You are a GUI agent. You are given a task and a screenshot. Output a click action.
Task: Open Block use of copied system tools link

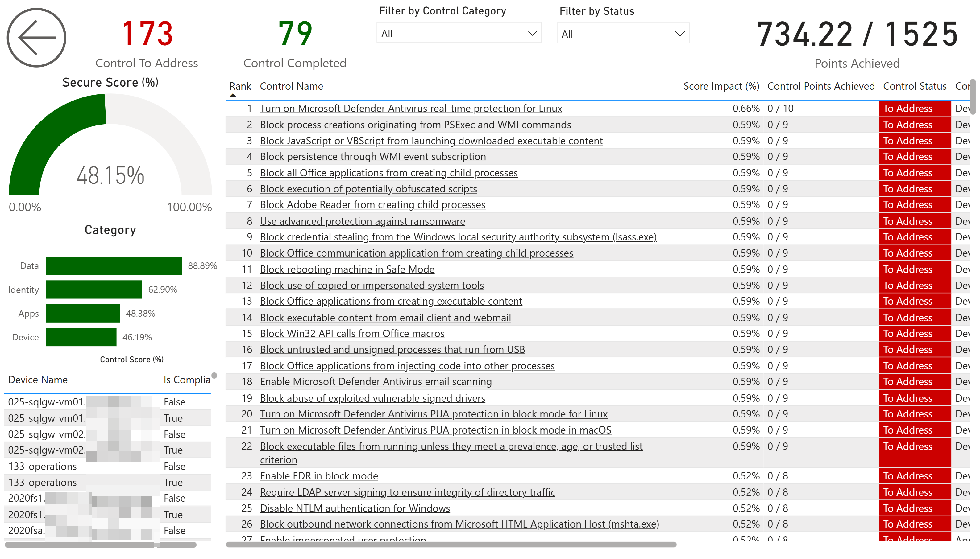[372, 285]
